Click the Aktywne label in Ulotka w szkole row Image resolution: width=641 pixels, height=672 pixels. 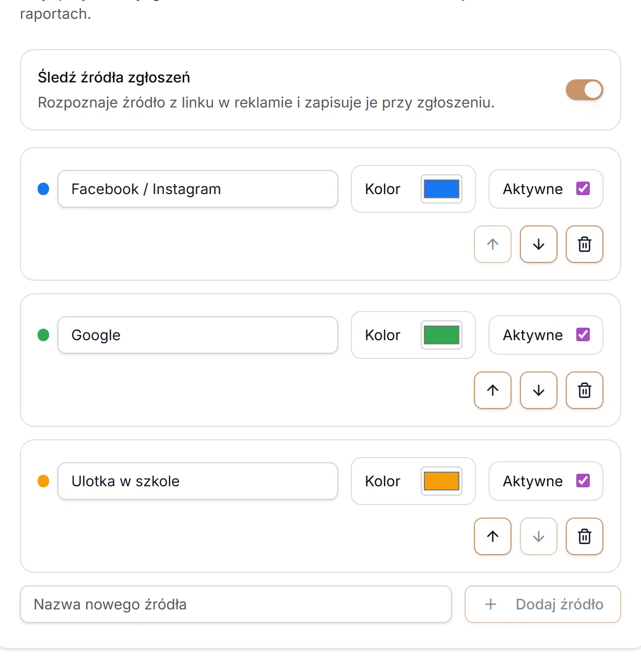[x=533, y=481]
